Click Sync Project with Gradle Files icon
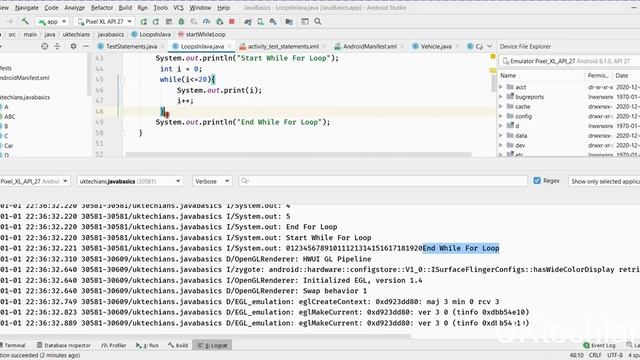640x360 pixels. tap(248, 21)
